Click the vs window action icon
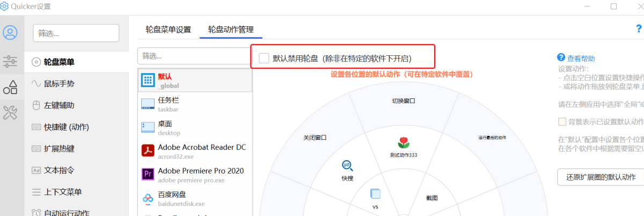This screenshot has height=216, width=644. click(375, 193)
